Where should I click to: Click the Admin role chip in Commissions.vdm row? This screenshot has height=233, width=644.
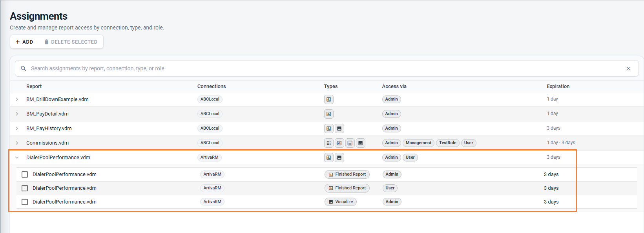click(392, 143)
